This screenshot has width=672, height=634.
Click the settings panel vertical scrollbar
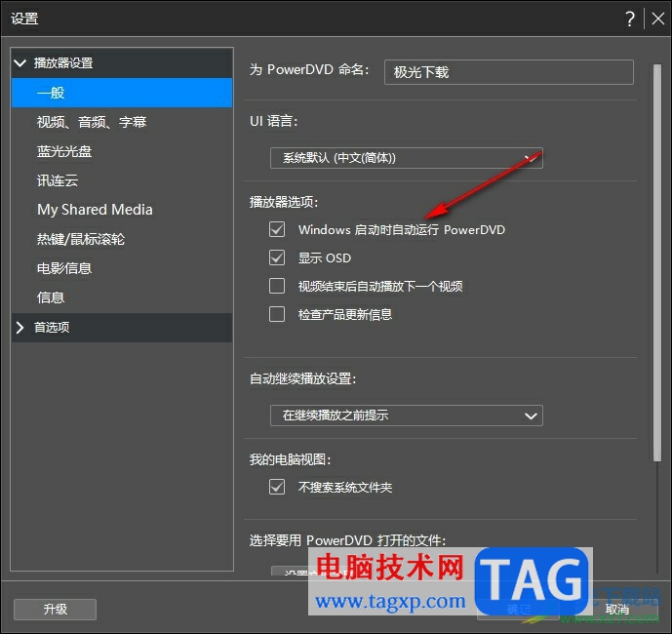click(x=657, y=262)
